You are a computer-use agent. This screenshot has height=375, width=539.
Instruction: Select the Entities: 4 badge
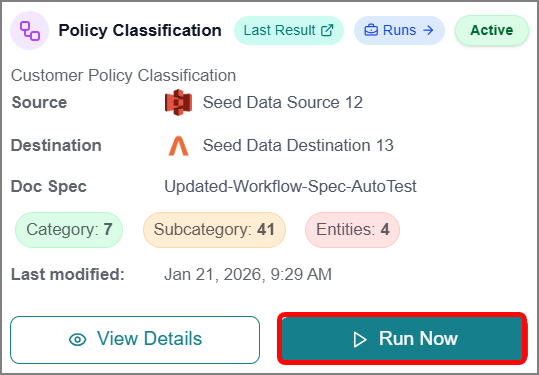pyautogui.click(x=352, y=230)
